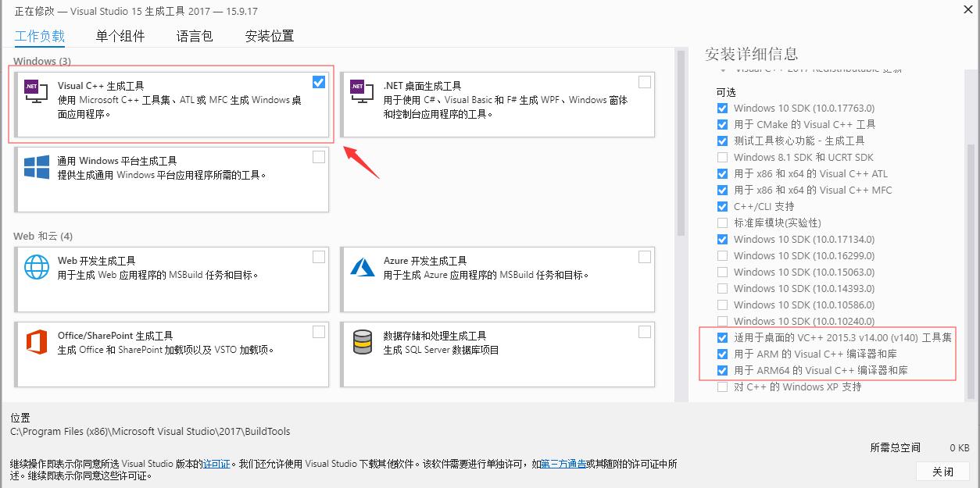Enable 对 C++ 的 Windows XP 支持 checkbox
This screenshot has width=980, height=488.
[722, 387]
